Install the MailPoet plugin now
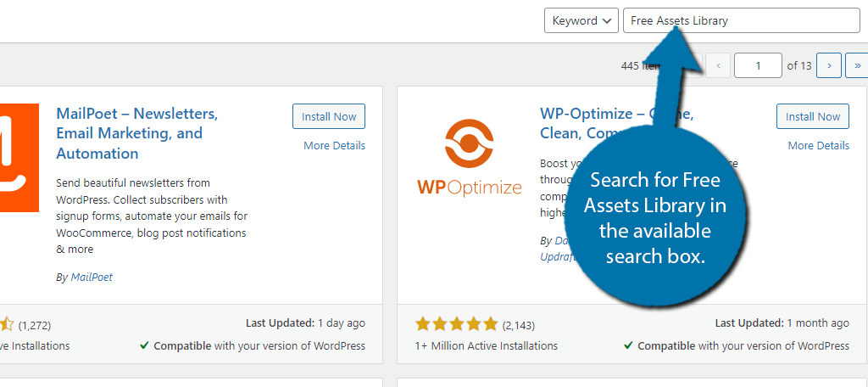Screen dimensions: 868x387 click(329, 116)
